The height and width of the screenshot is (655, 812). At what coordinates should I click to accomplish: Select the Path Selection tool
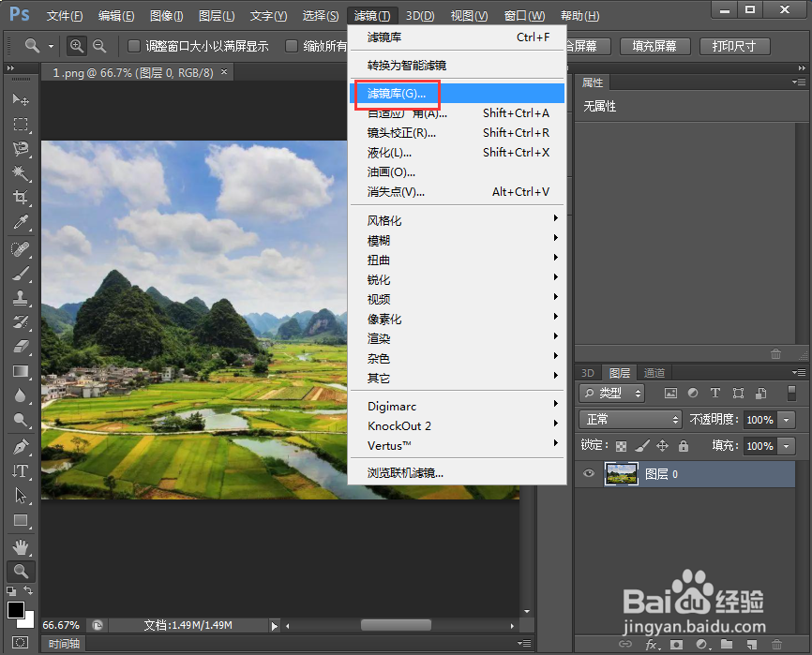tap(21, 495)
